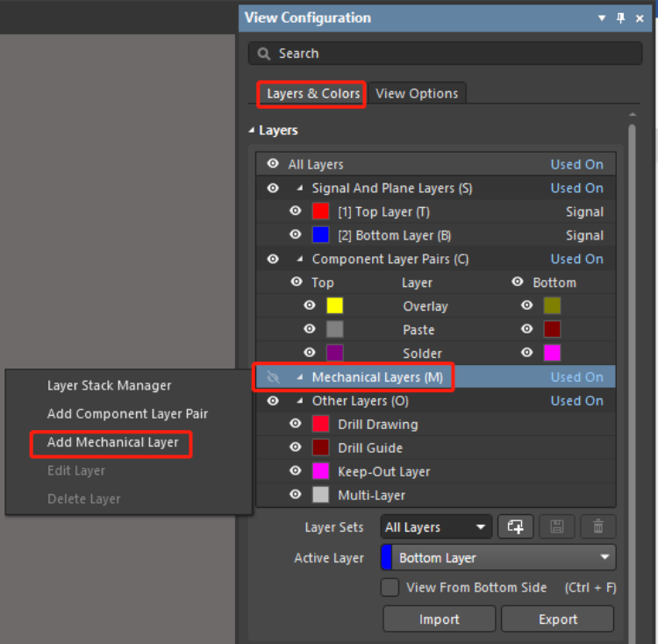Click the Import button
The height and width of the screenshot is (644, 658).
[439, 619]
